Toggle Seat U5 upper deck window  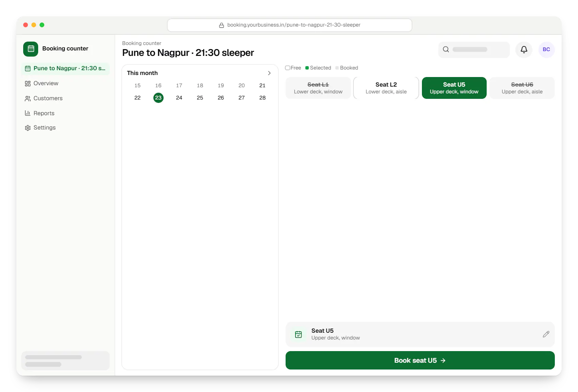click(454, 88)
